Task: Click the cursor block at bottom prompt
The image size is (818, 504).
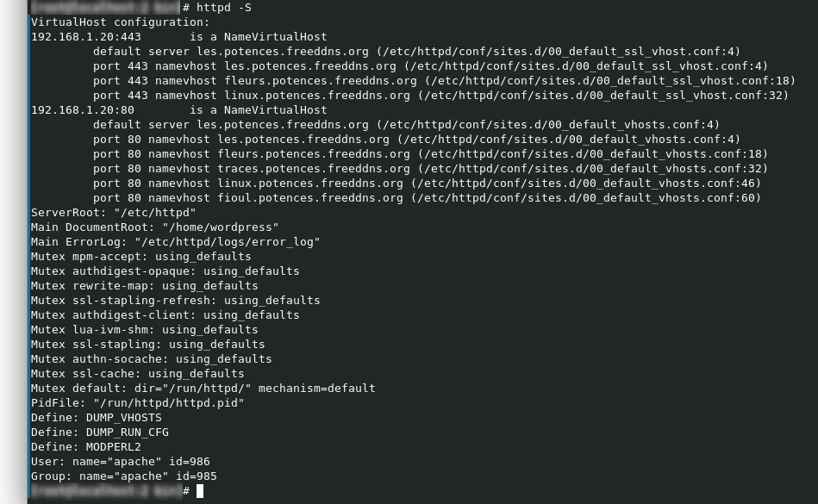Action: click(x=200, y=491)
